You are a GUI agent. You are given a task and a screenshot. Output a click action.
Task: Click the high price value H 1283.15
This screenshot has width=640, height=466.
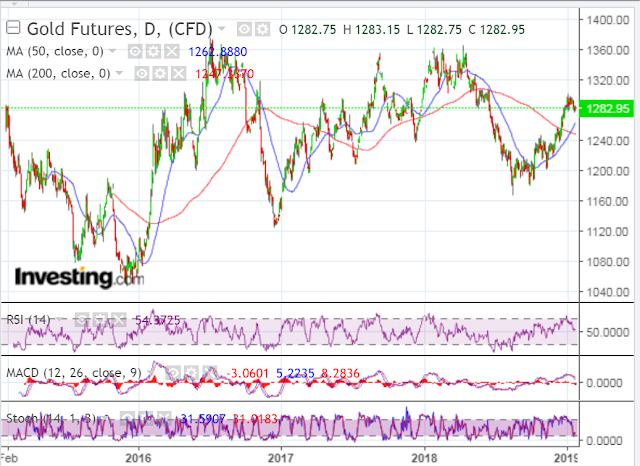tap(371, 30)
